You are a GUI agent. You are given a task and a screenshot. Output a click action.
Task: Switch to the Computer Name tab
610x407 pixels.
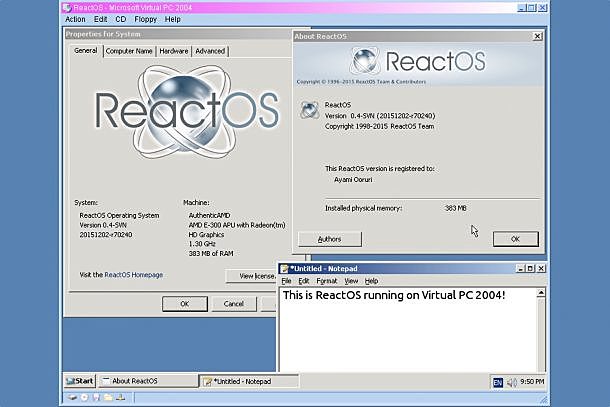pyautogui.click(x=129, y=51)
